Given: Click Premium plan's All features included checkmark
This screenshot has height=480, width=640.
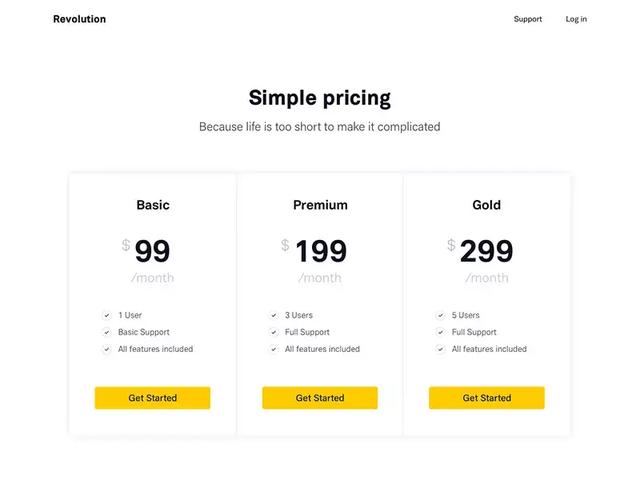Looking at the screenshot, I should [273, 349].
